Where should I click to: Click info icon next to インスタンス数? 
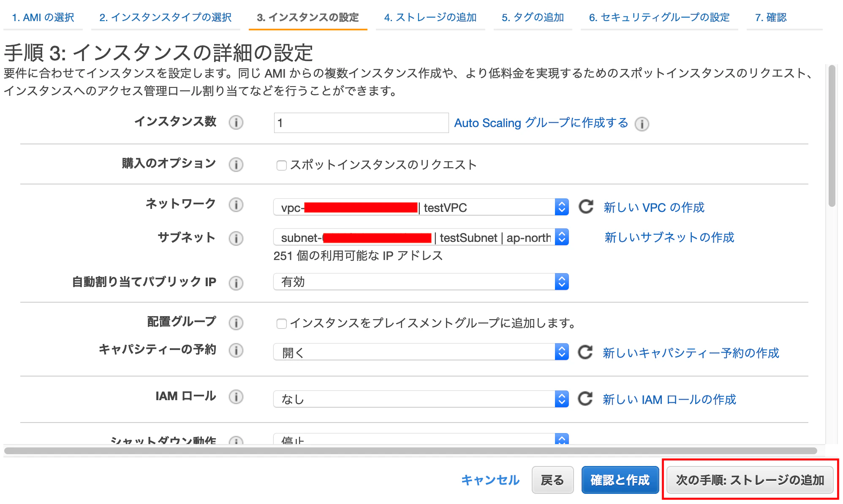236,123
